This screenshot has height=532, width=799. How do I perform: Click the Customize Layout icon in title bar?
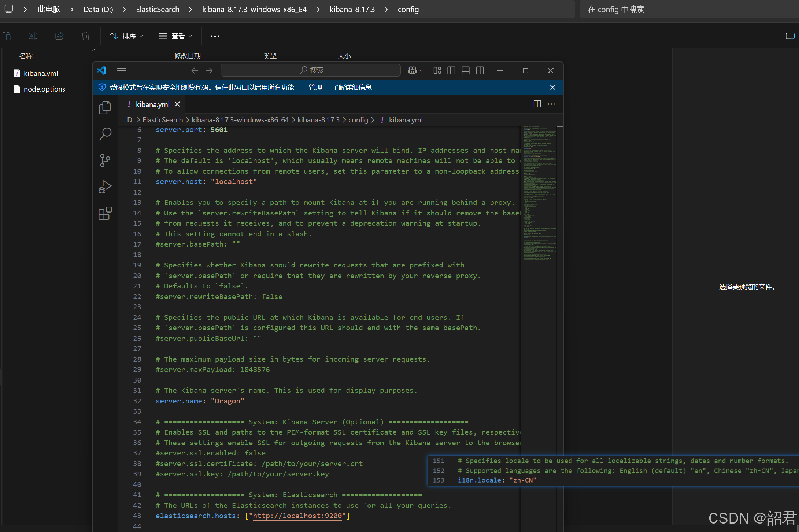(x=437, y=70)
